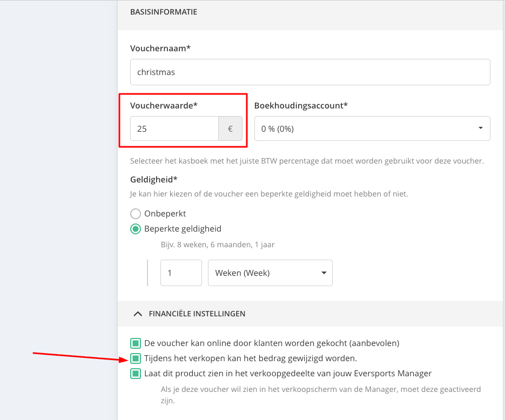This screenshot has height=420, width=505.
Task: Click the validity duration number field
Action: (181, 273)
